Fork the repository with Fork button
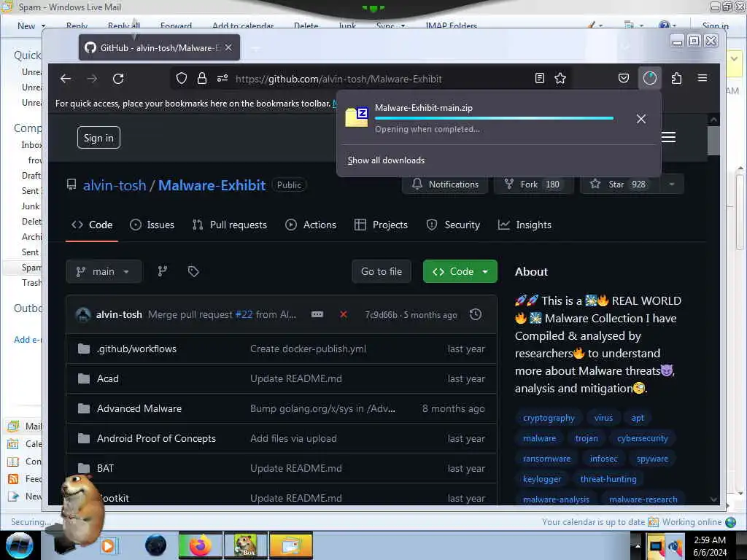This screenshot has width=747, height=560. 533,184
